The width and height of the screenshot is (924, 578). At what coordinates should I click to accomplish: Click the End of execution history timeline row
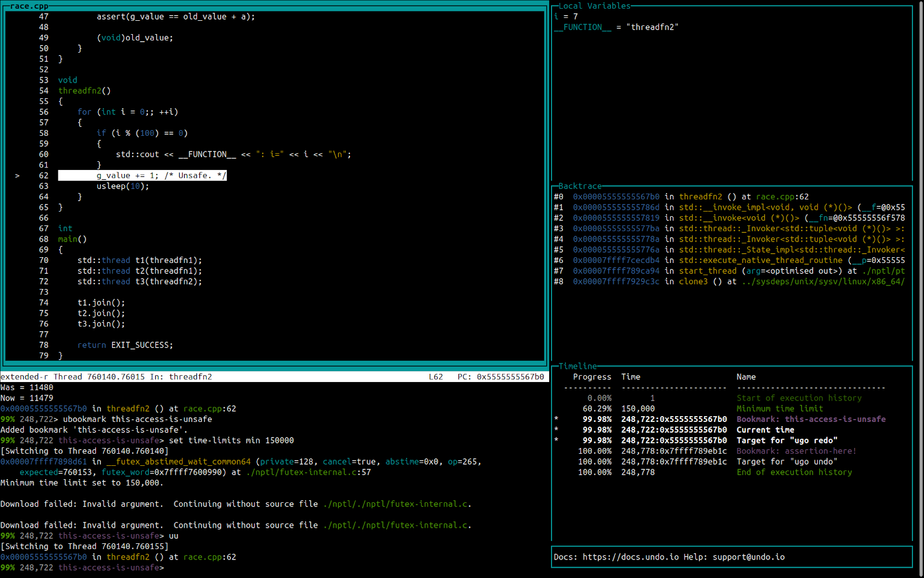715,472
